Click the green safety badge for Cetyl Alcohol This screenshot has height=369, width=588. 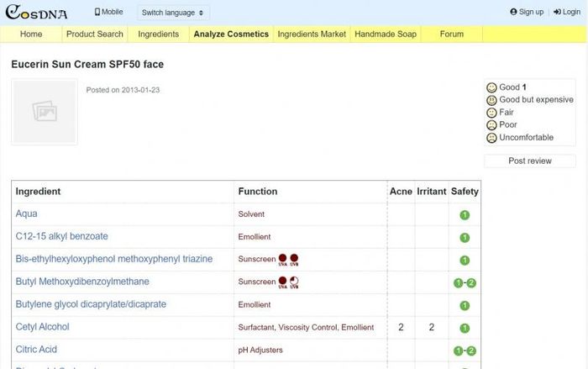pos(465,328)
